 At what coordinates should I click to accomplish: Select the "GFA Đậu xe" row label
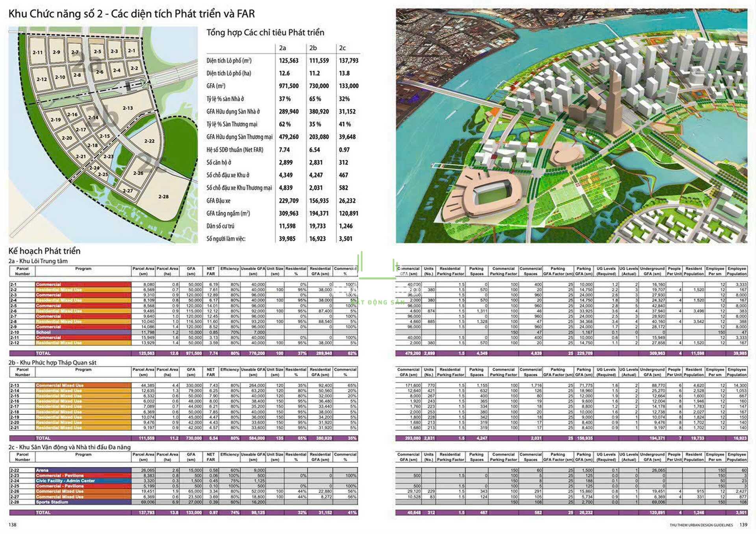[218, 200]
